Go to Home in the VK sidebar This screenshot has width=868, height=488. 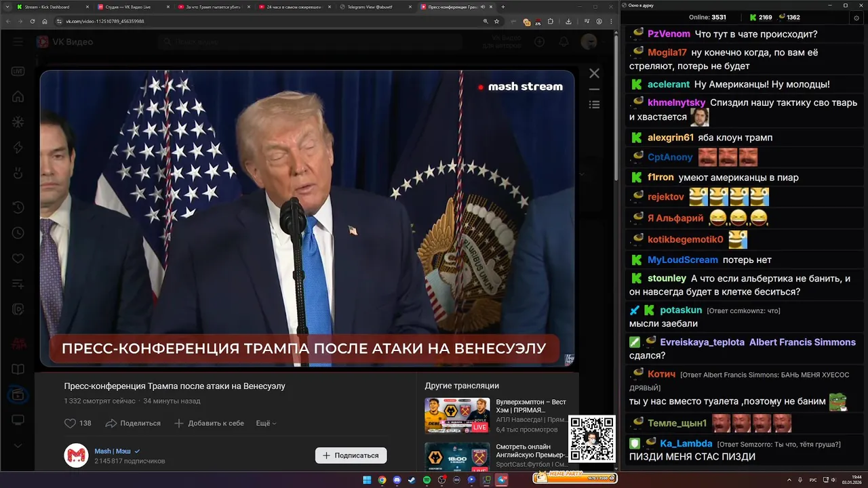pyautogui.click(x=18, y=97)
